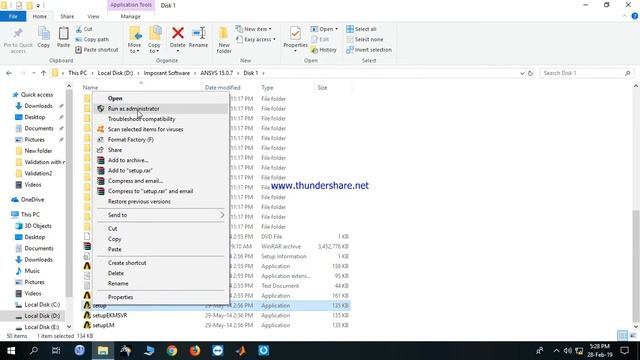The height and width of the screenshot is (360, 640).
Task: Open taskbar Search icon
Action: (x=33, y=351)
